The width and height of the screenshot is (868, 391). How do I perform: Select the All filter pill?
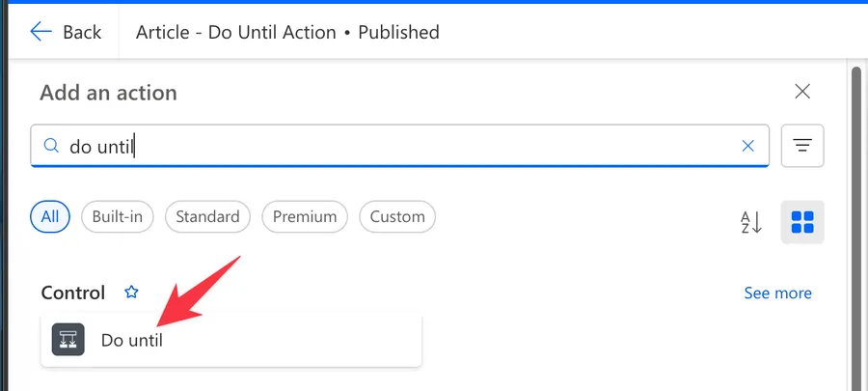tap(50, 216)
